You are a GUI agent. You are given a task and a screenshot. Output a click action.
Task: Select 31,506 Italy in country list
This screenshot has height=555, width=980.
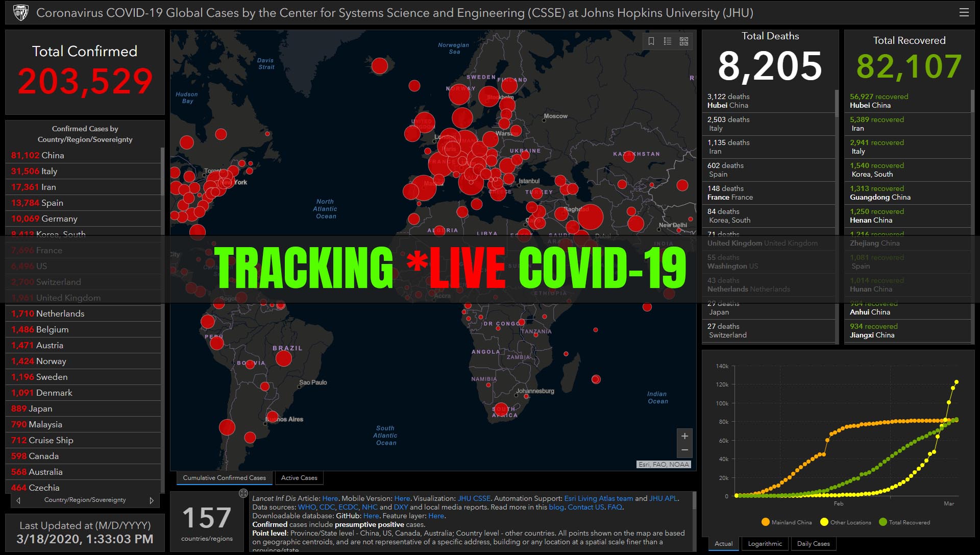pyautogui.click(x=83, y=171)
